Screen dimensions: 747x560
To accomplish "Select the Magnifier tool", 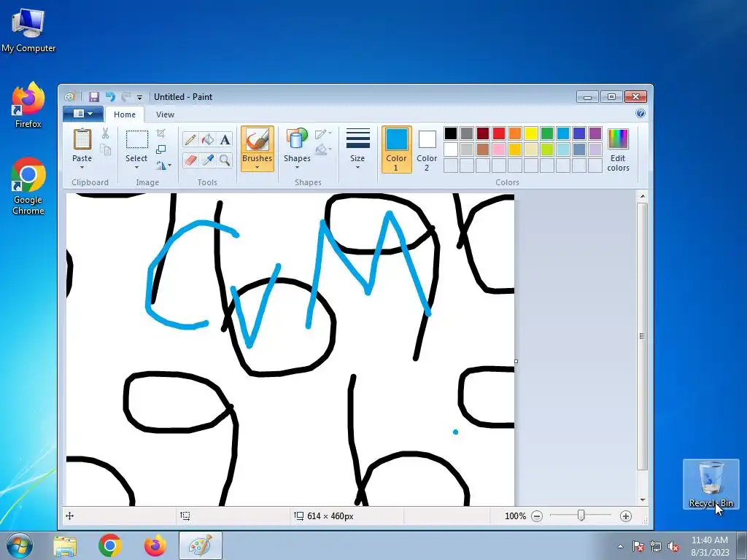I will pyautogui.click(x=225, y=160).
